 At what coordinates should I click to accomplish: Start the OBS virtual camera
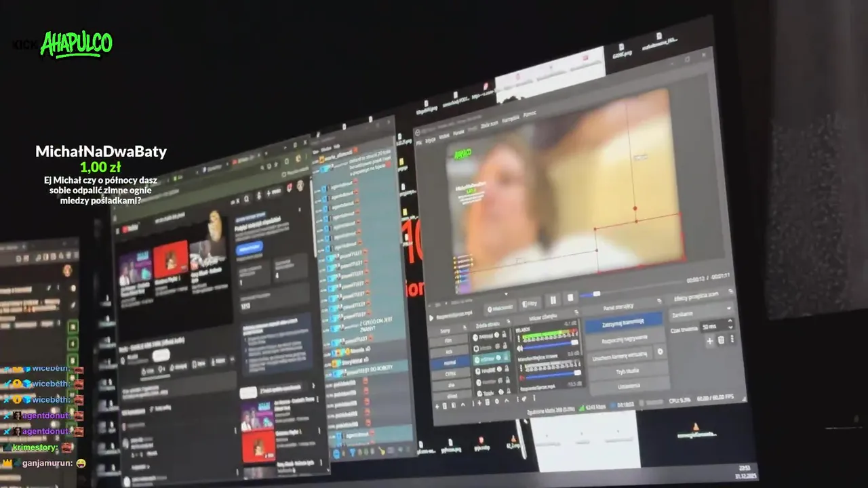pyautogui.click(x=620, y=357)
